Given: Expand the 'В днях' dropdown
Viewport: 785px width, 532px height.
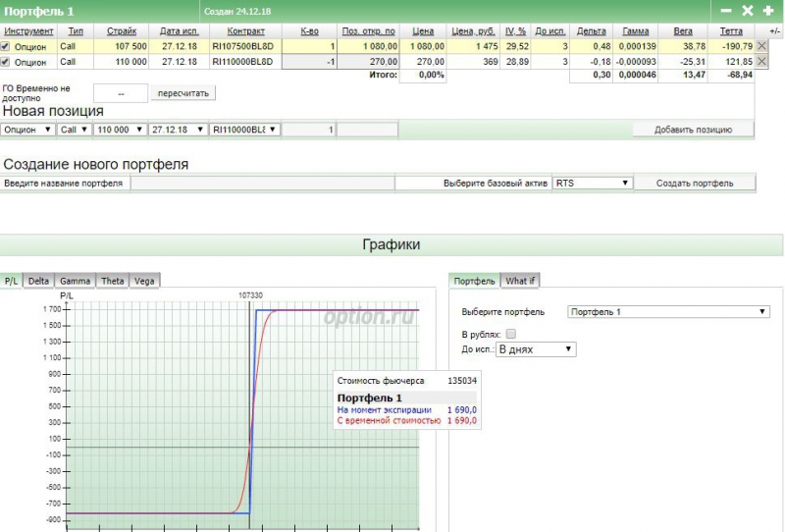Looking at the screenshot, I should [x=535, y=348].
